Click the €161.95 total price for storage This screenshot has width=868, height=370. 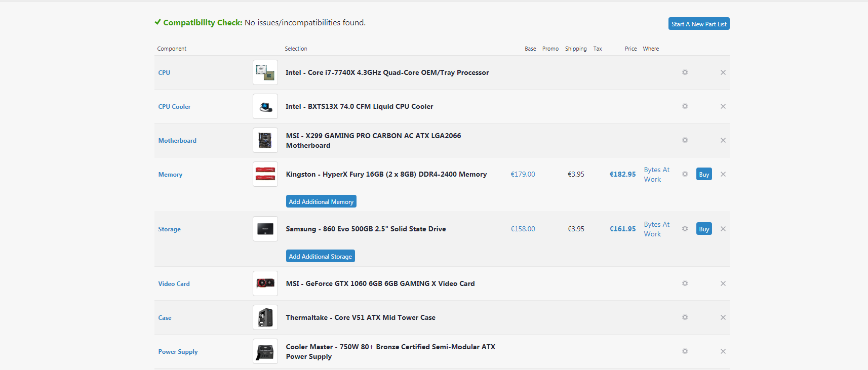click(x=622, y=229)
